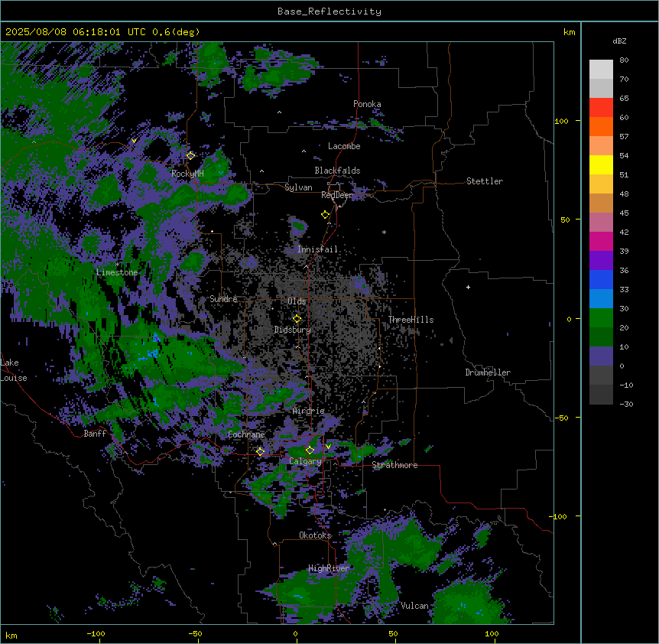Screen dimensions: 659x644
Task: Click the Okotoks city label
Action: (315, 535)
